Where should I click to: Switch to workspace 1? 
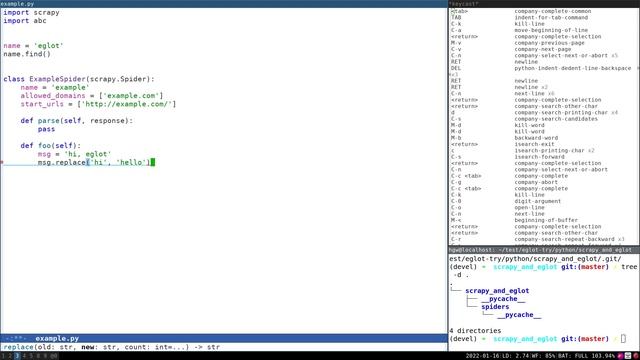3,356
